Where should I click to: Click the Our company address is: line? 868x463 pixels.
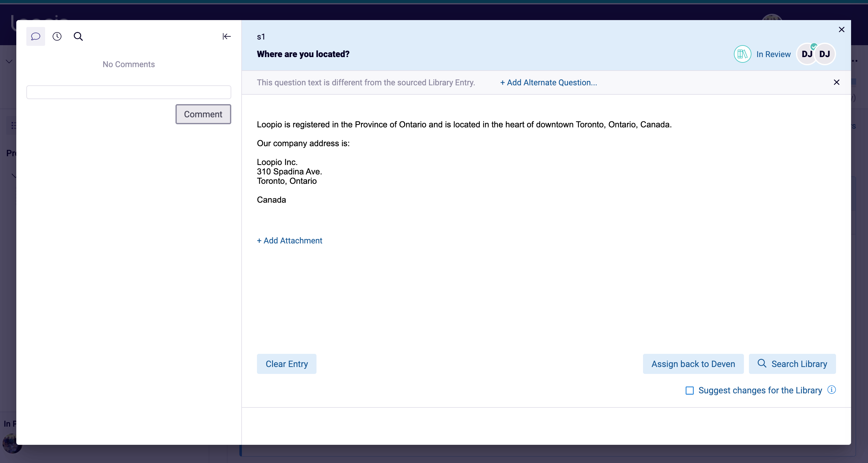(x=303, y=143)
